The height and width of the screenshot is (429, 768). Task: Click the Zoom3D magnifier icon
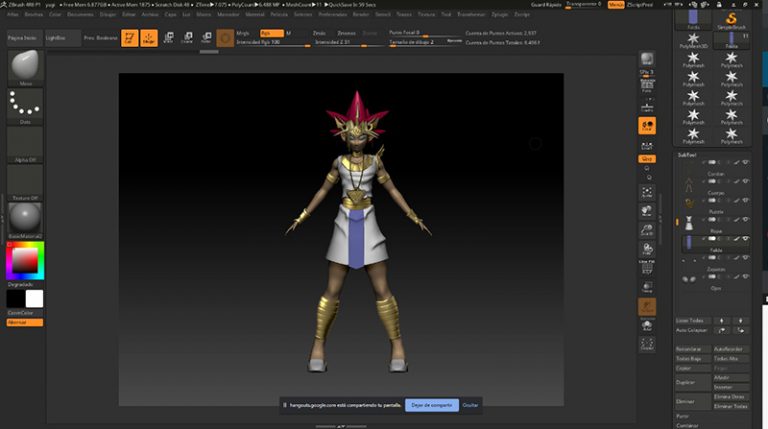(x=647, y=230)
